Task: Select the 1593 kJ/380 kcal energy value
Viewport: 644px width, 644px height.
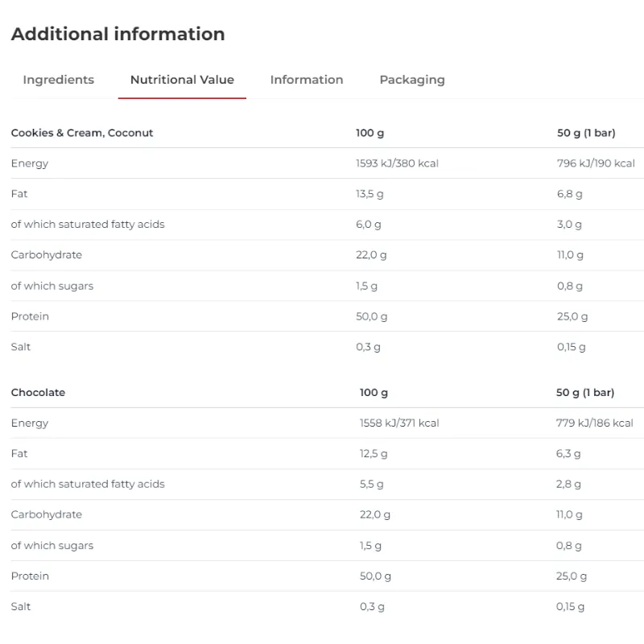Action: (397, 163)
